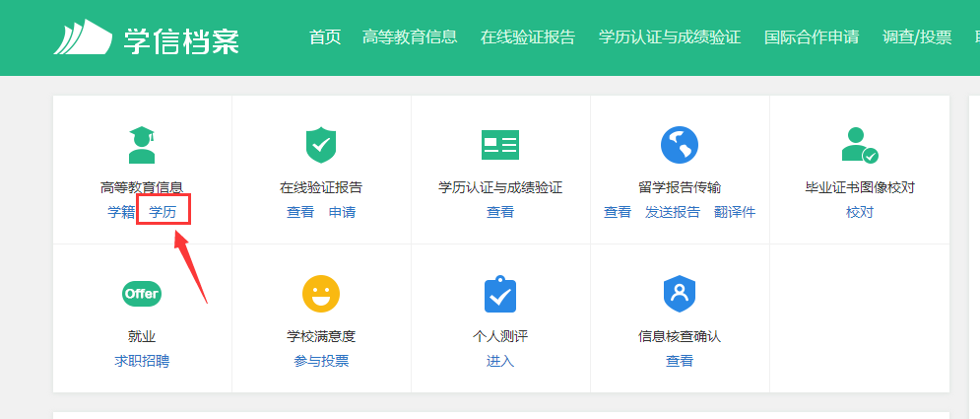This screenshot has width=980, height=419.
Task: Select 在线验证报告 in the navigation bar
Action: 528,37
